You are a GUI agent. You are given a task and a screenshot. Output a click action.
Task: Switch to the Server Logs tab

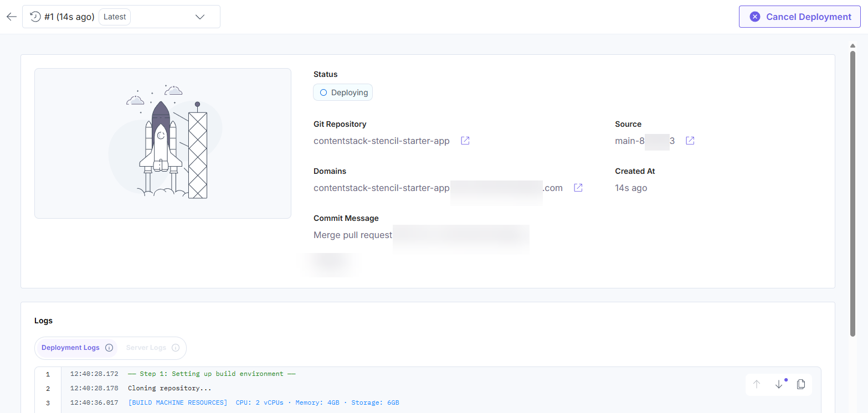(x=146, y=348)
